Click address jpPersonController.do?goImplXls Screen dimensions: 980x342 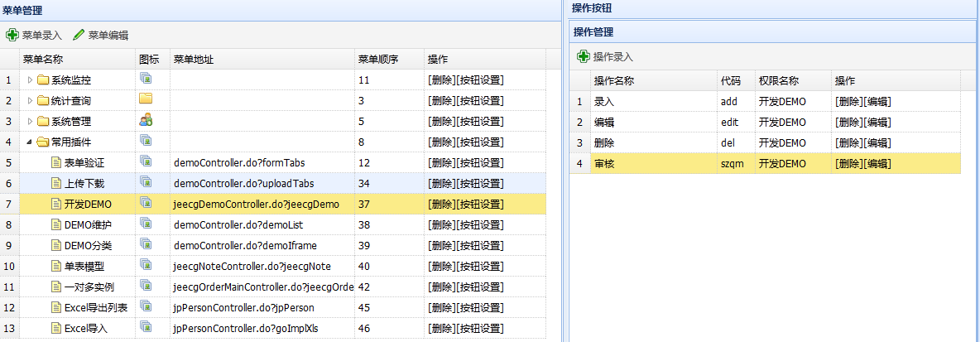pyautogui.click(x=247, y=328)
